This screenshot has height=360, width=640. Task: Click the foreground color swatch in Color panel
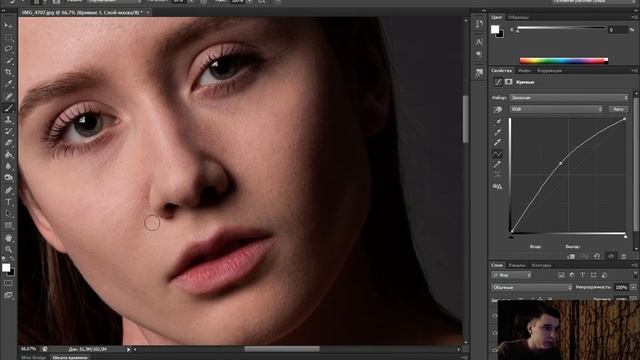point(495,29)
